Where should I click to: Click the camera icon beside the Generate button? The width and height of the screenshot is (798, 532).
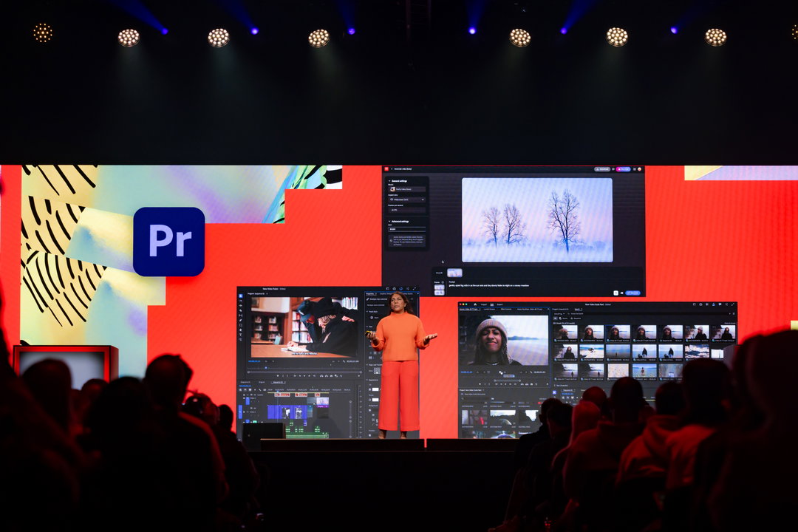tap(622, 293)
